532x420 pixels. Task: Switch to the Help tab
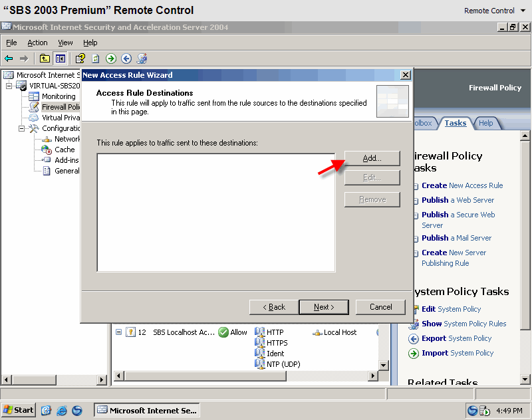(x=485, y=123)
